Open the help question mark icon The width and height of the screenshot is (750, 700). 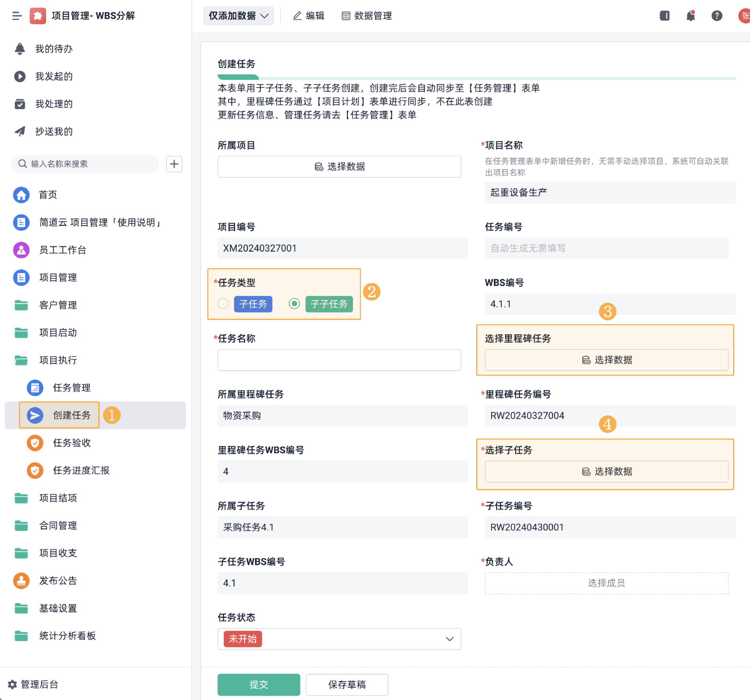(716, 16)
